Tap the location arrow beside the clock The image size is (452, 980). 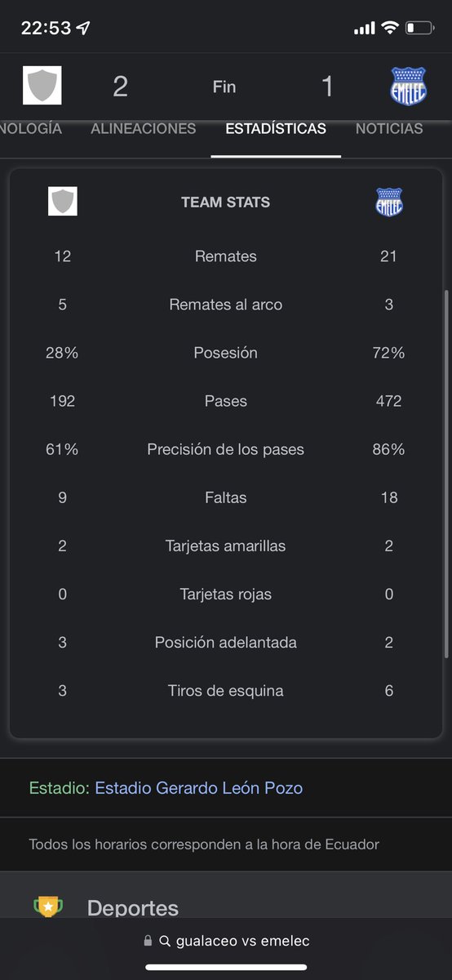click(x=83, y=28)
